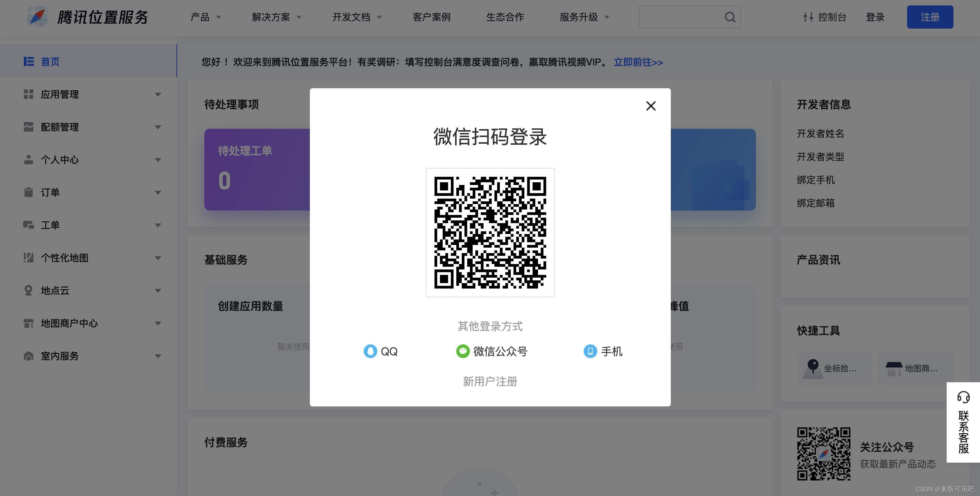Click the headset customer service icon
Screen dimensions: 980x496
click(x=963, y=398)
